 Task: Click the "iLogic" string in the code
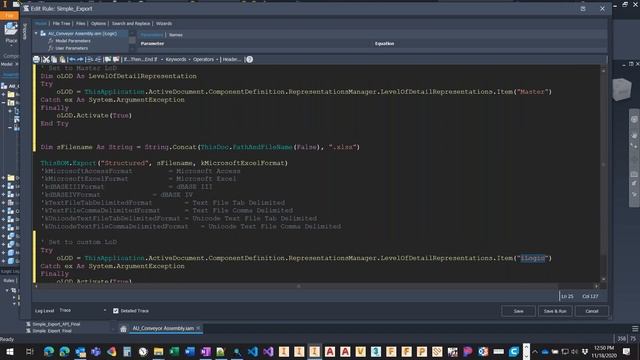click(532, 258)
